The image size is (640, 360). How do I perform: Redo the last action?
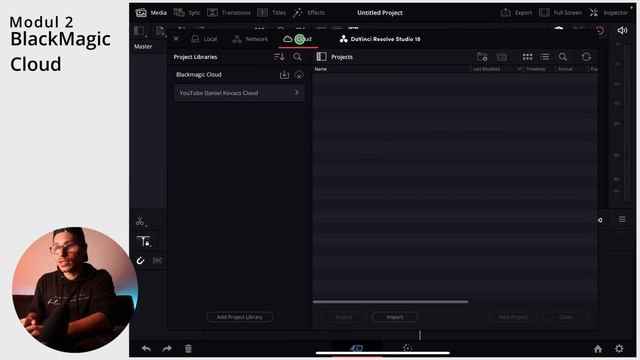pyautogui.click(x=167, y=349)
